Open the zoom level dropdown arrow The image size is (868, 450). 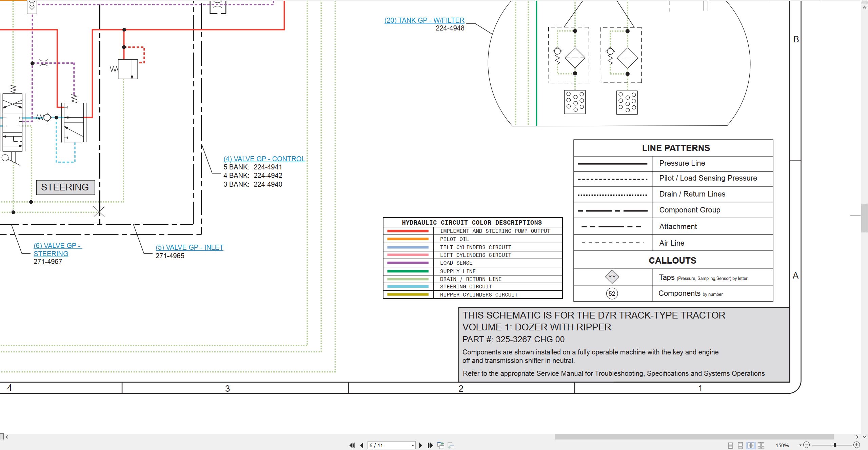[x=800, y=445]
